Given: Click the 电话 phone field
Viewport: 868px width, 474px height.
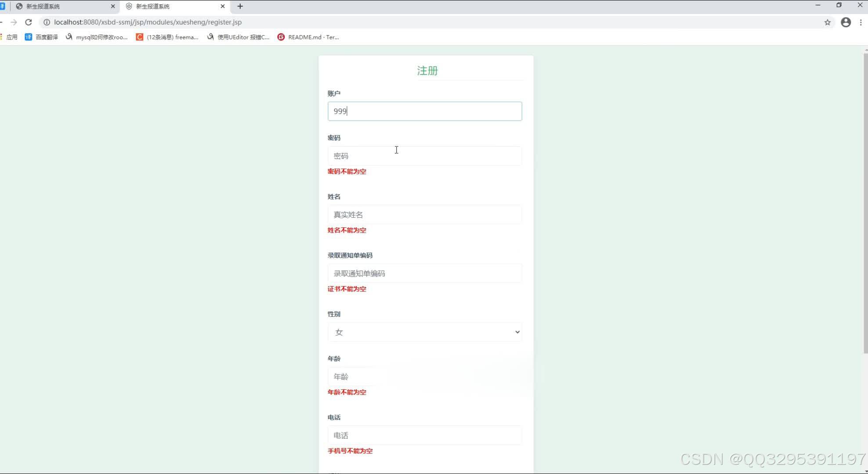Looking at the screenshot, I should click(x=425, y=435).
